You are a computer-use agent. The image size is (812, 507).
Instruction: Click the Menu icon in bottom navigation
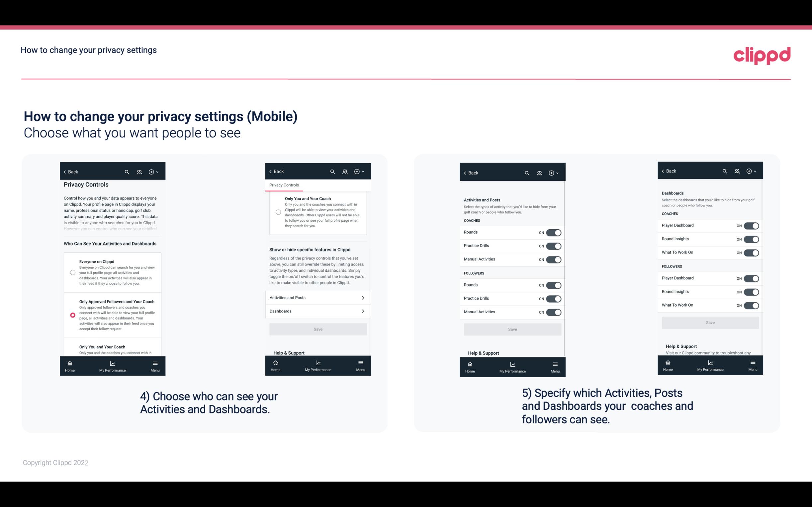[155, 365]
